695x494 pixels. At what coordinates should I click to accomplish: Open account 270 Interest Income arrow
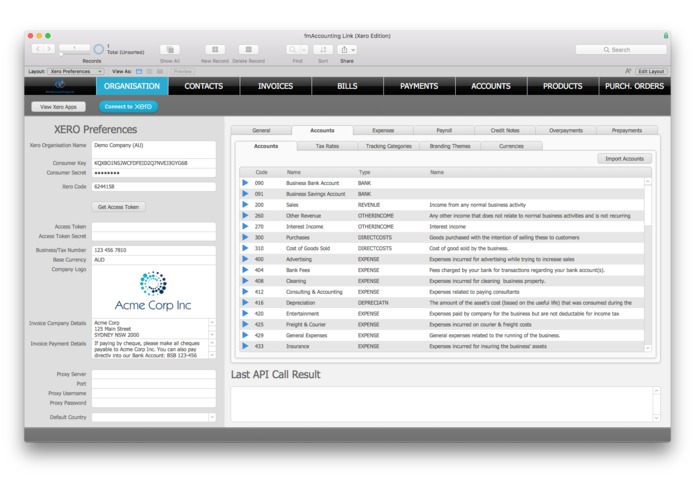click(x=245, y=226)
